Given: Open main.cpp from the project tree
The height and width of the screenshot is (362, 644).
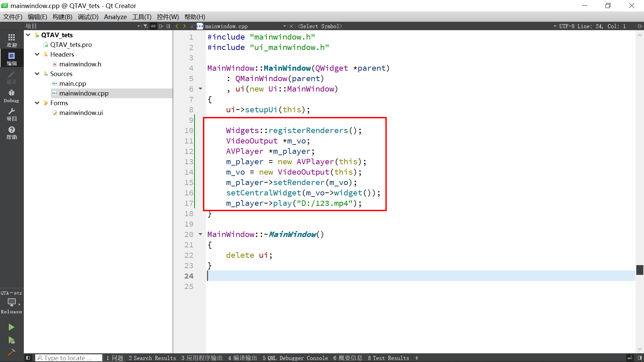Looking at the screenshot, I should [72, 83].
